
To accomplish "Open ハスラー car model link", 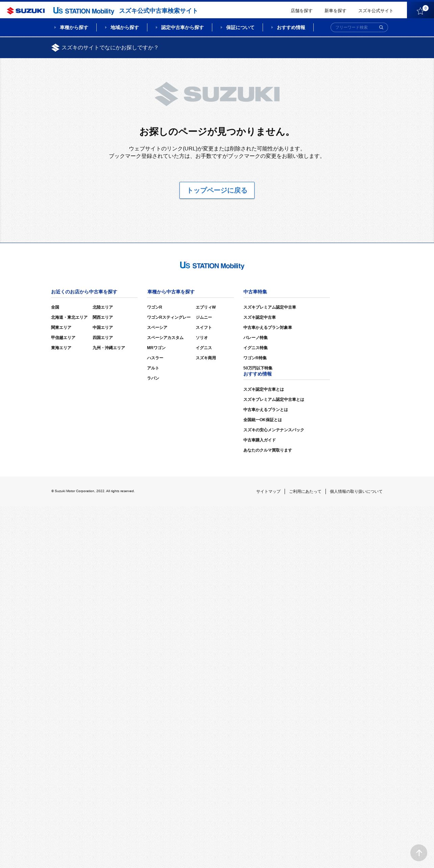I will coord(155,358).
